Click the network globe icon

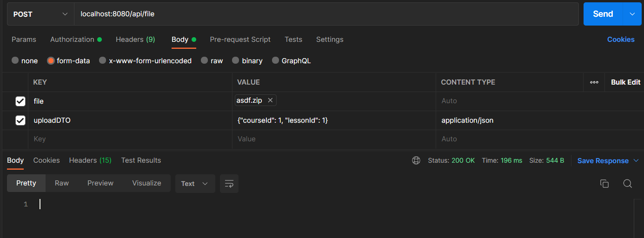[416, 160]
